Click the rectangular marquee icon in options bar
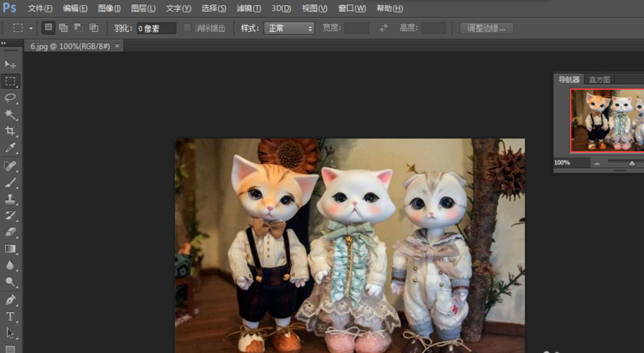The height and width of the screenshot is (353, 644). [x=18, y=28]
